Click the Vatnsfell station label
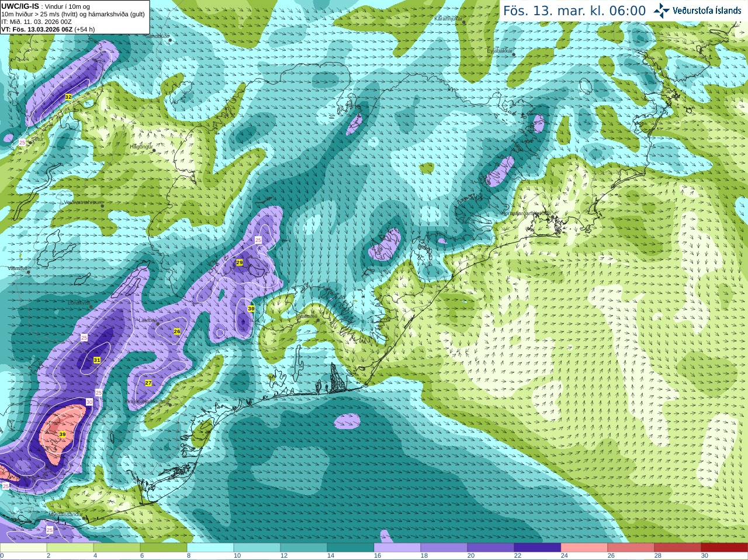Screen dimensions: 748x560 (x=18, y=268)
